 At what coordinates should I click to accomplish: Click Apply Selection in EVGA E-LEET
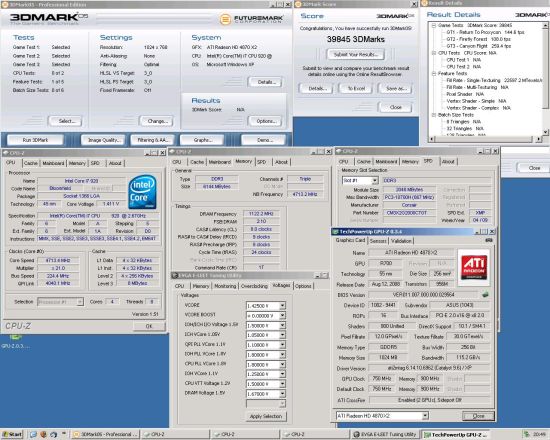[x=266, y=416]
